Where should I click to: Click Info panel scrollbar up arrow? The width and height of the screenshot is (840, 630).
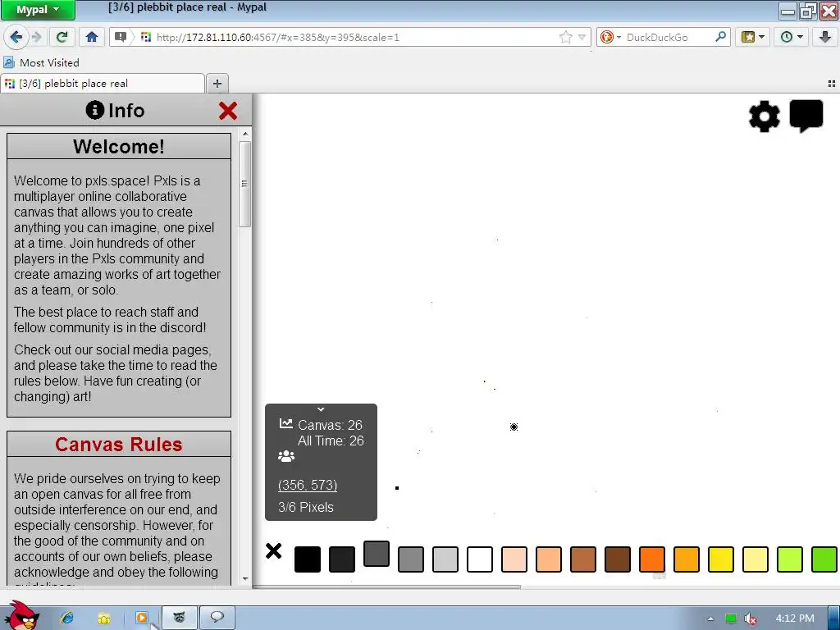245,134
